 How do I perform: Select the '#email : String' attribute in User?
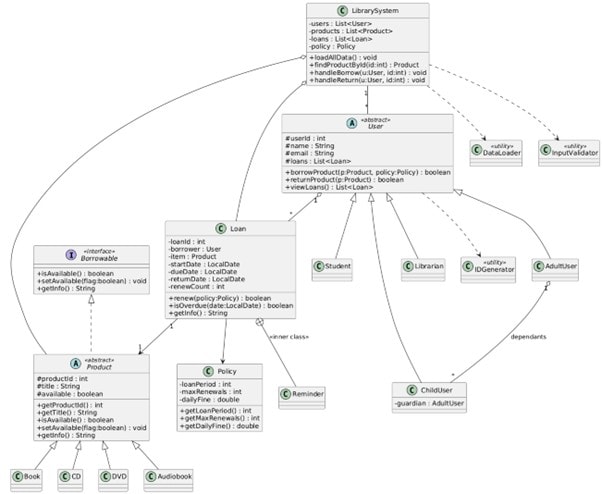[x=309, y=153]
